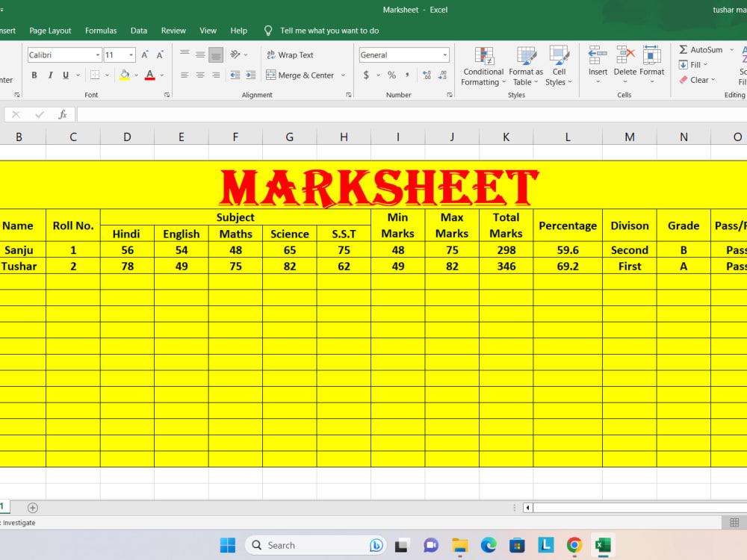Viewport: 747px width, 560px height.
Task: Toggle Middle Align button
Action: tap(200, 55)
